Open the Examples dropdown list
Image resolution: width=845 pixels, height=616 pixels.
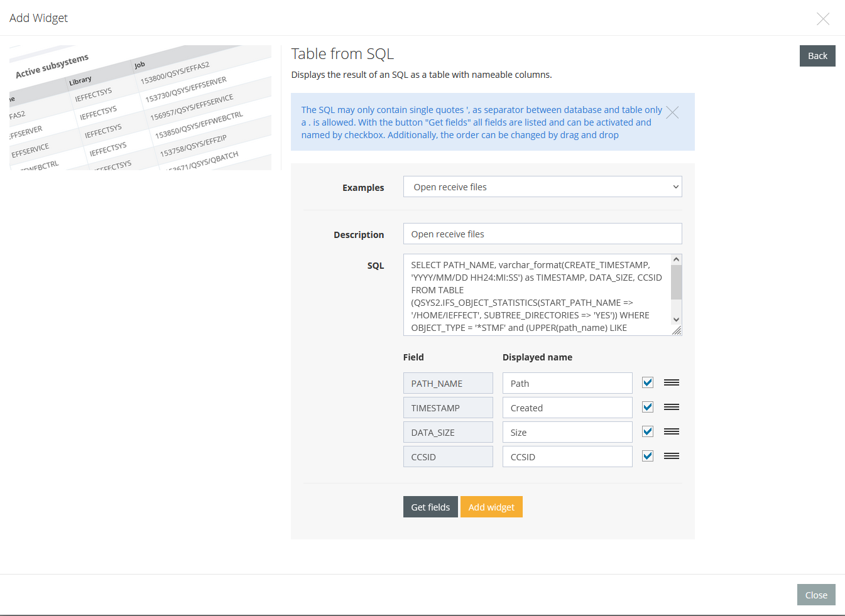click(542, 186)
